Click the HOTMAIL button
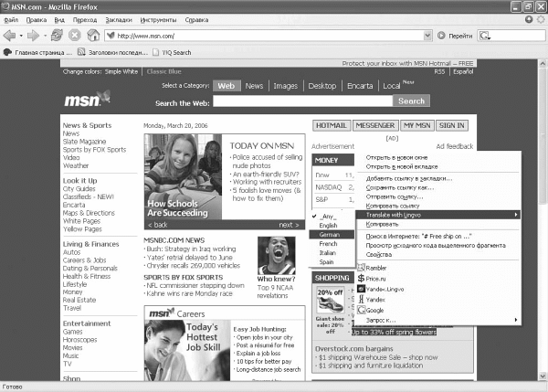 [332, 124]
